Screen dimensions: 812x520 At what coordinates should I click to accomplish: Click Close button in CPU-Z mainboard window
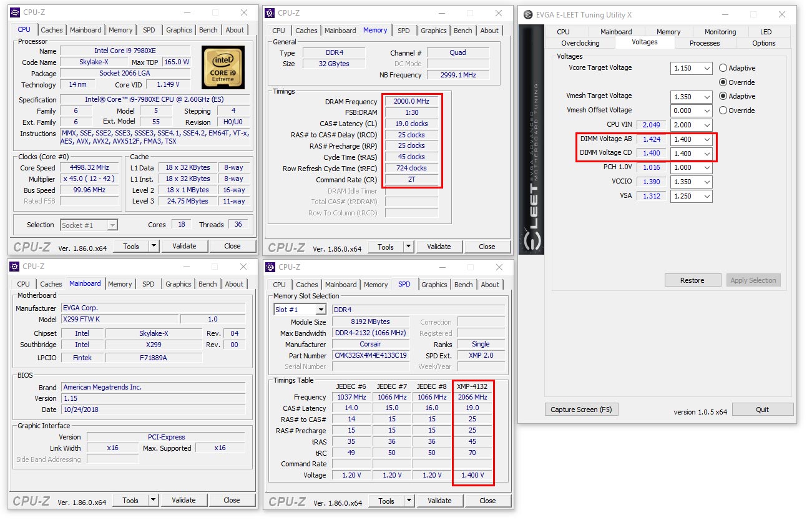(x=232, y=500)
